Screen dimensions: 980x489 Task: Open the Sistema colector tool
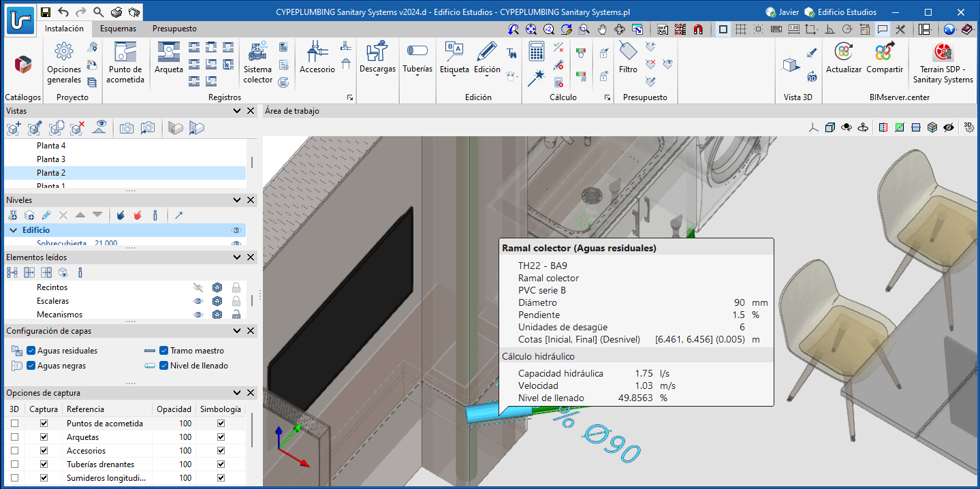click(x=257, y=63)
